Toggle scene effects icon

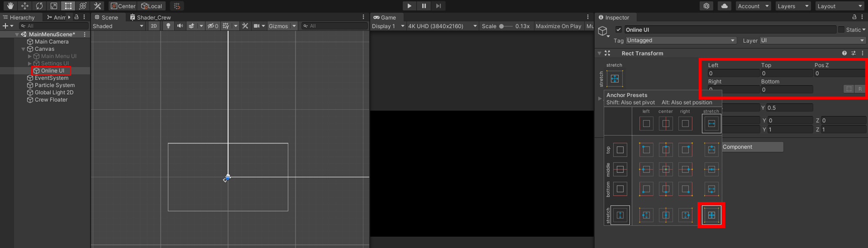coord(191,26)
